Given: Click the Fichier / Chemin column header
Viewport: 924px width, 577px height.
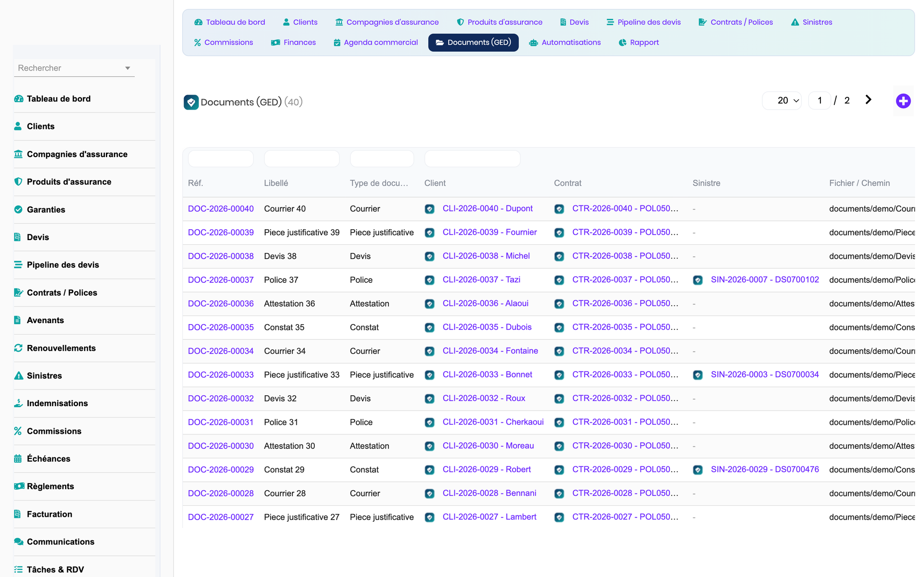Looking at the screenshot, I should coord(859,183).
